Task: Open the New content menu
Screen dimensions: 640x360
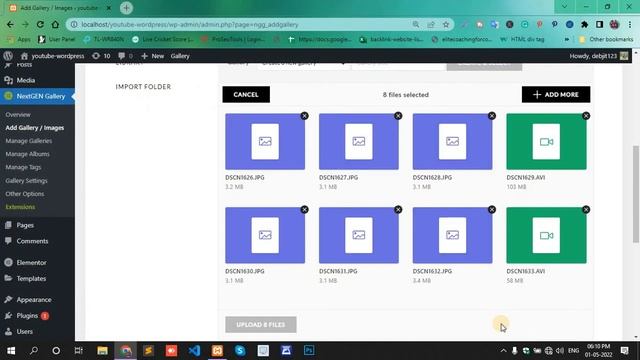Action: [153, 56]
